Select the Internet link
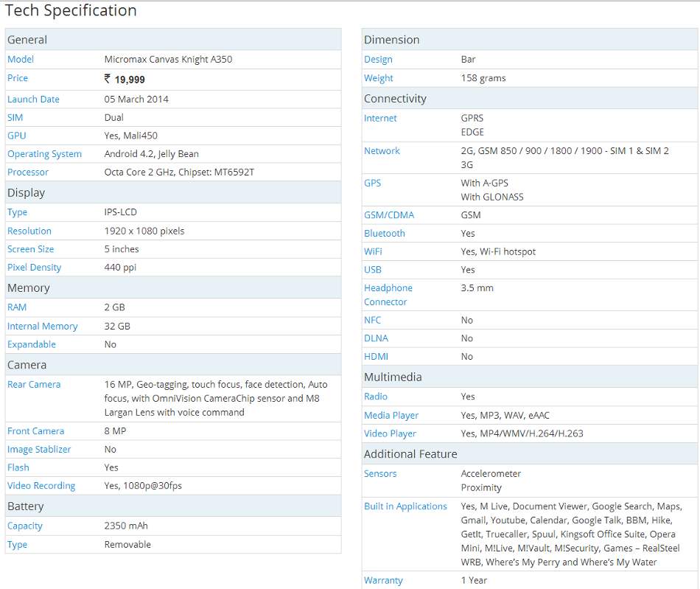The width and height of the screenshot is (700, 589). click(x=380, y=119)
